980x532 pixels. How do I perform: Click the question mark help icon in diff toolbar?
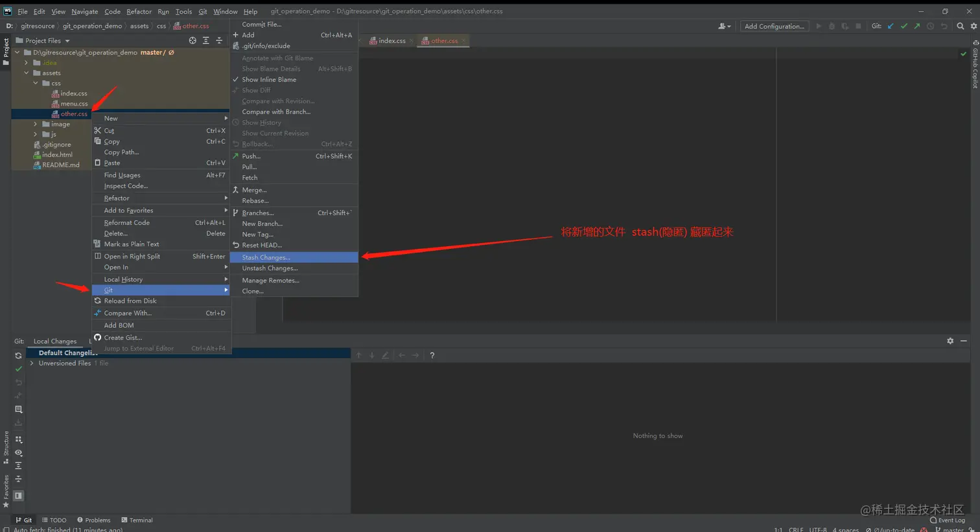[432, 355]
